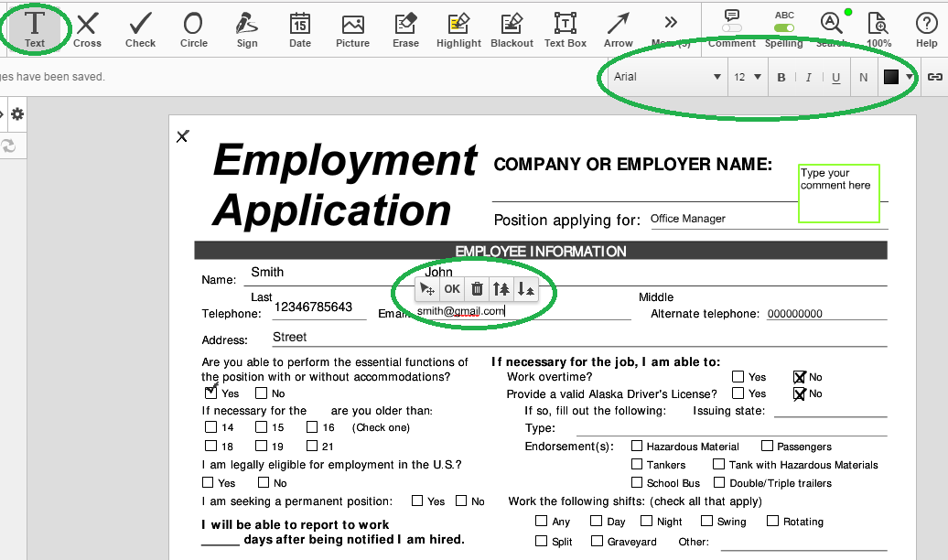Click the move handle in text popup

pyautogui.click(x=426, y=289)
